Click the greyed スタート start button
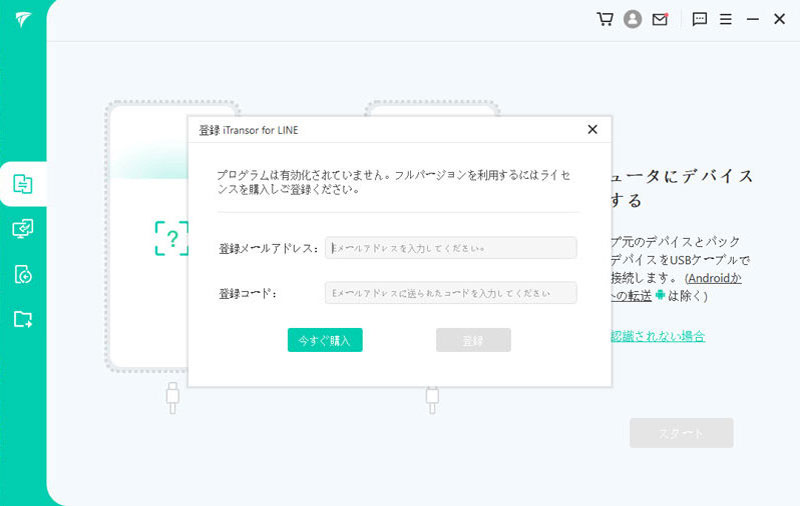This screenshot has width=800, height=506. pos(682,433)
